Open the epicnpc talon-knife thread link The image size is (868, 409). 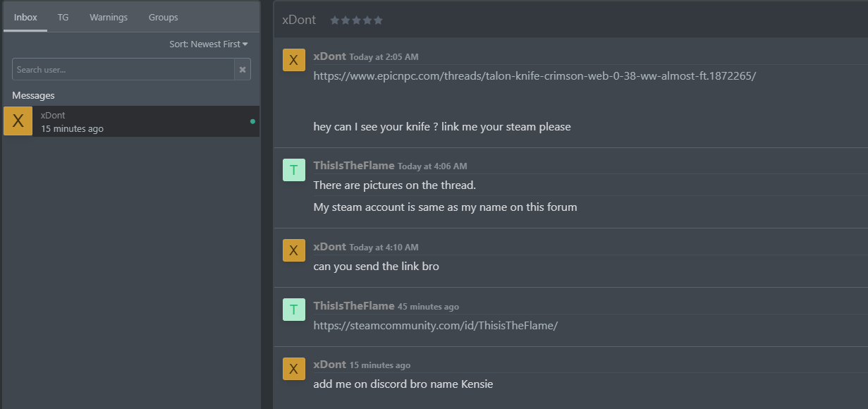(x=534, y=75)
